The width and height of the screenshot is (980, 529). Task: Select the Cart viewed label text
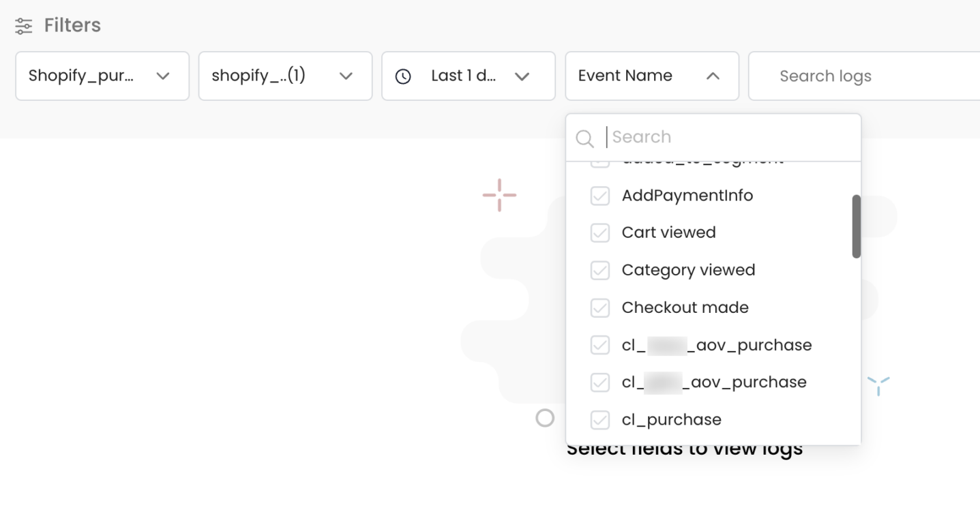pos(669,232)
